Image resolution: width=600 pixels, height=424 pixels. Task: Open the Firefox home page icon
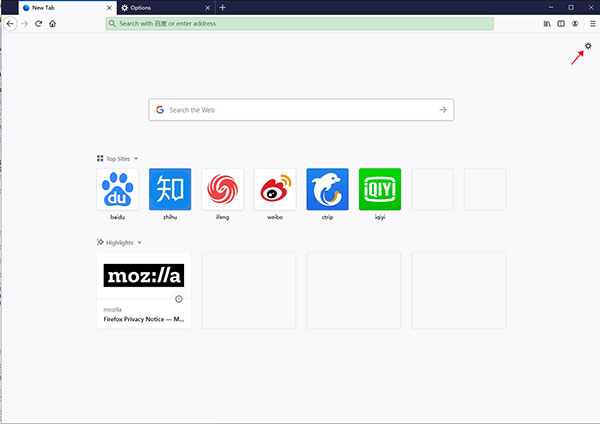[x=52, y=24]
